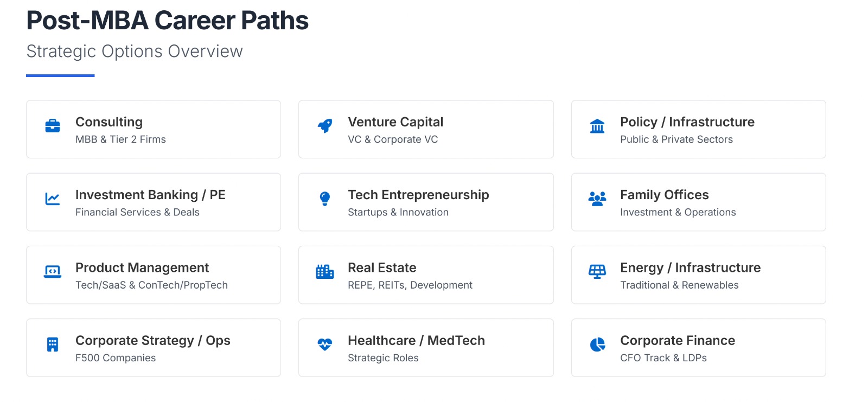Click the Post-MBA Career Paths heading
Screen dimensions: 868x402
(x=168, y=21)
